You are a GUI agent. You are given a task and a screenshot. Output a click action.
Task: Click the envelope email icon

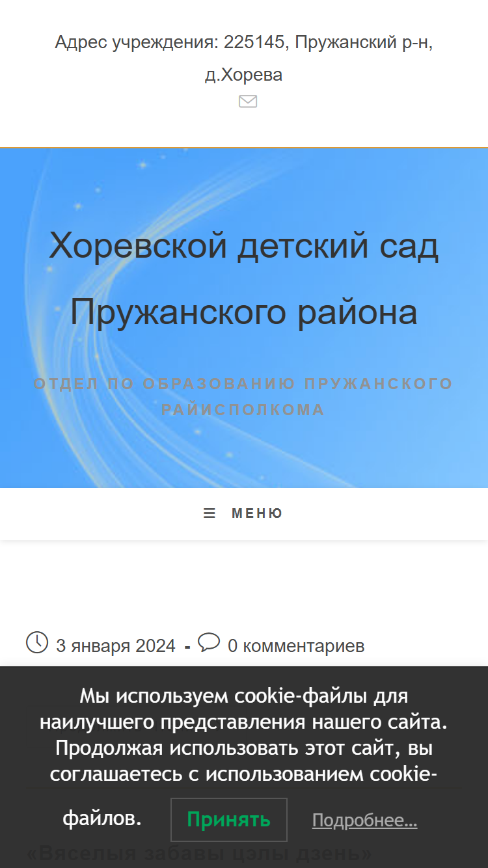248,102
